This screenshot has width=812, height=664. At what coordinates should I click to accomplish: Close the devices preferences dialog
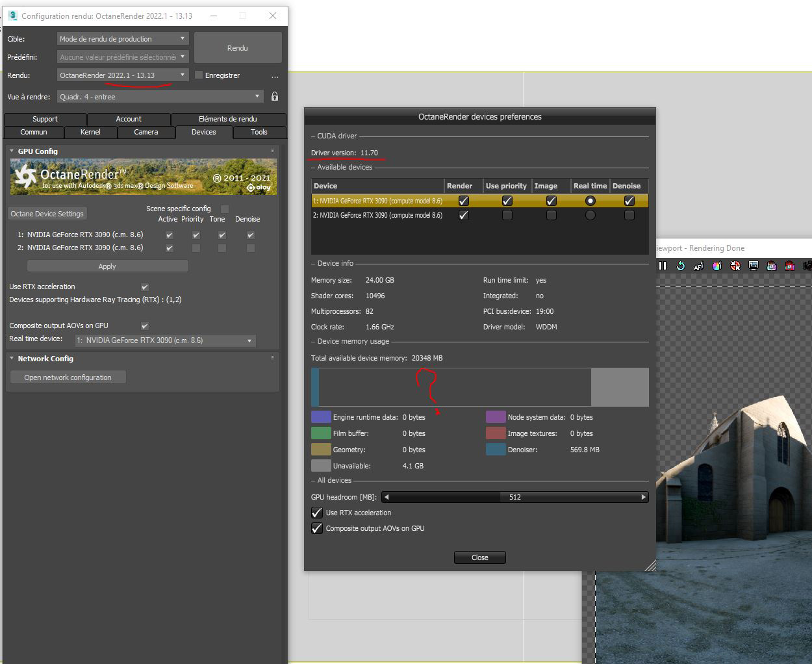(x=480, y=557)
